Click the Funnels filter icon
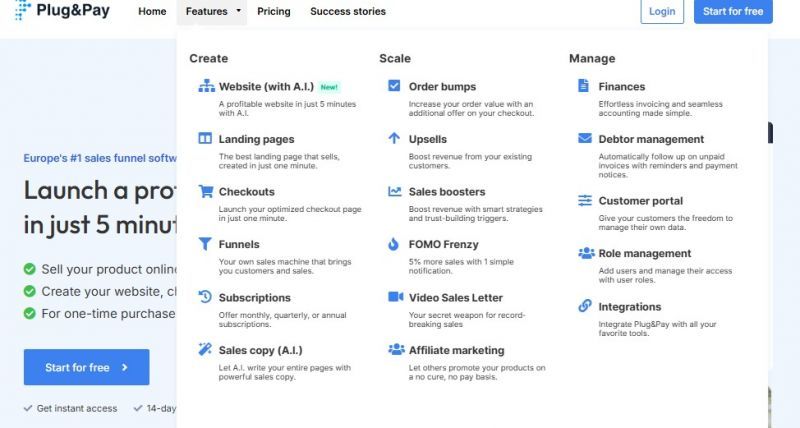 click(x=205, y=244)
